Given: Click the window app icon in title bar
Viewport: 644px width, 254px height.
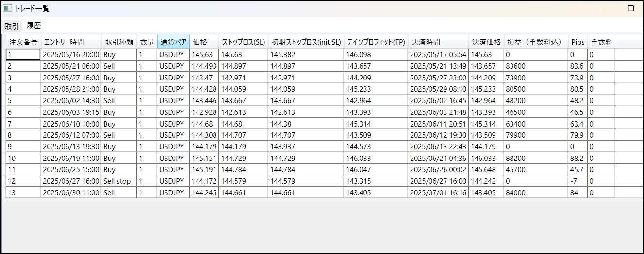Looking at the screenshot, I should coord(8,8).
